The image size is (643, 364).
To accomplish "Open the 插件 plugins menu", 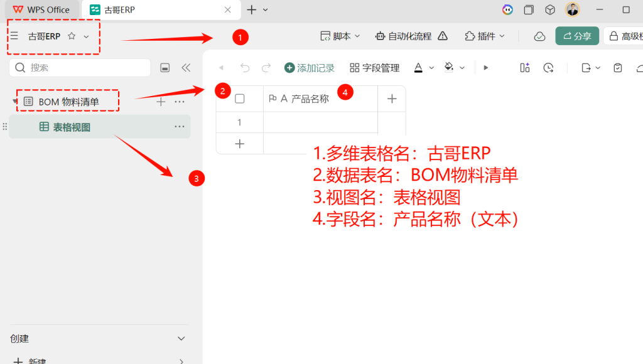I will pos(484,36).
